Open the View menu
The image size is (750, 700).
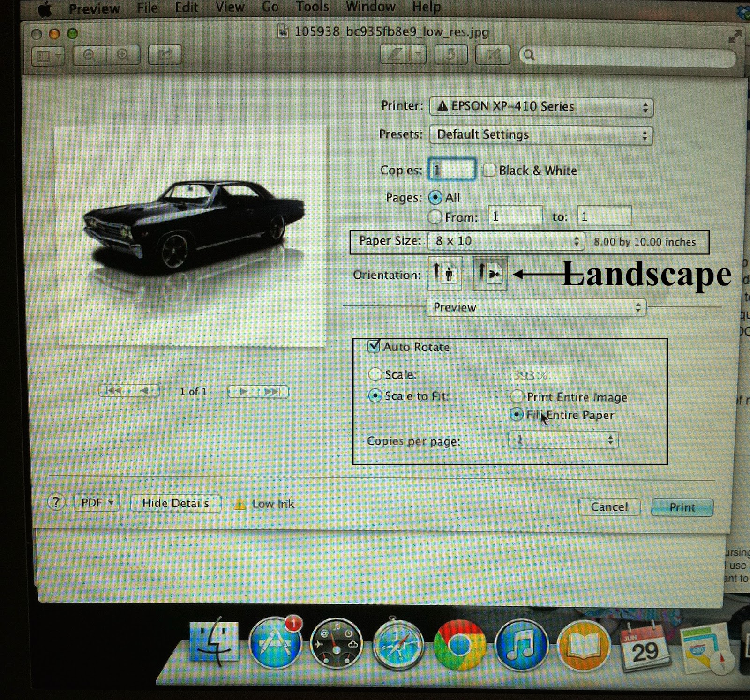pos(230,7)
